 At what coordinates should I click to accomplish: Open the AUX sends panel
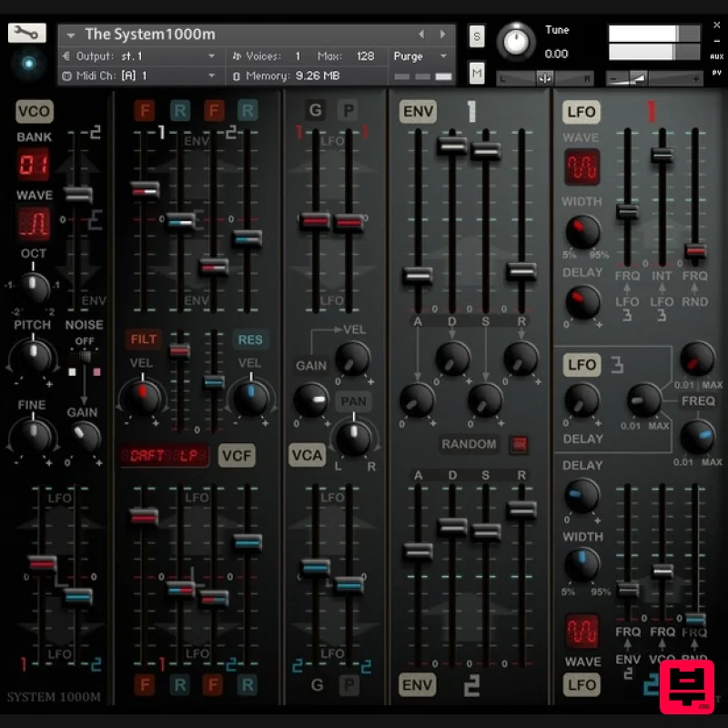point(716,56)
